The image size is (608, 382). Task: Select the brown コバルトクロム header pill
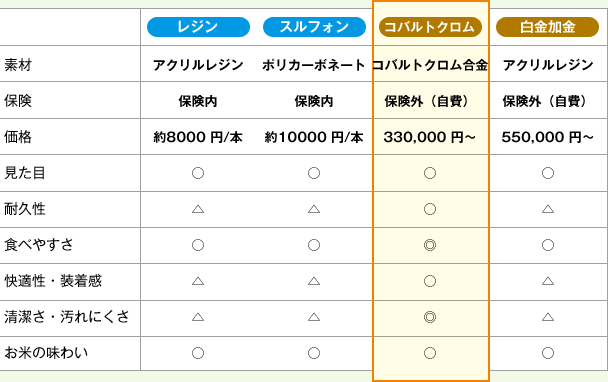pyautogui.click(x=430, y=27)
